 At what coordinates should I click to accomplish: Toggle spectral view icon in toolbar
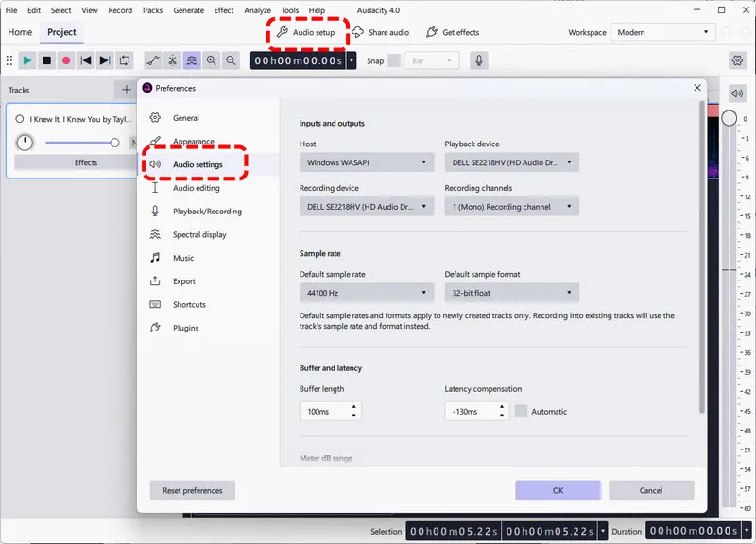click(192, 60)
